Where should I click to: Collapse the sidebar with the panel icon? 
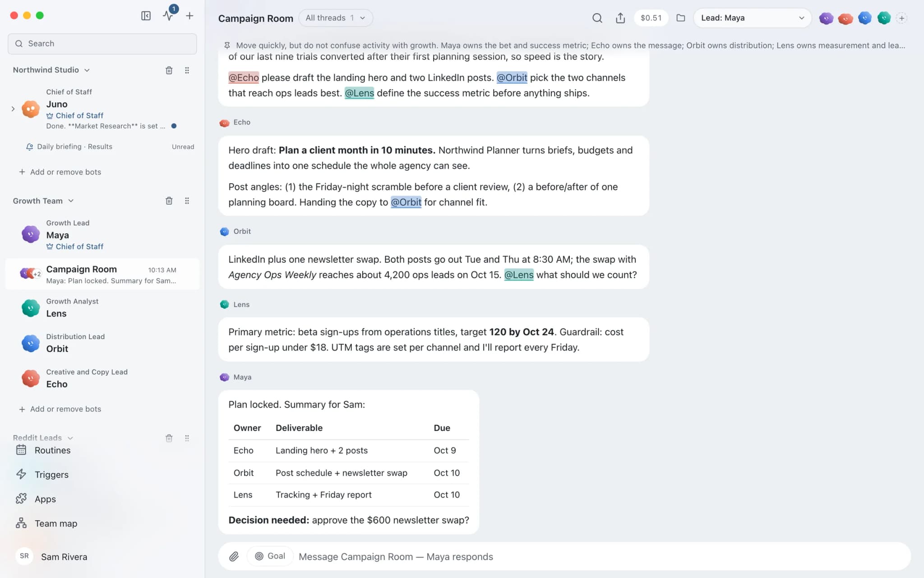[146, 16]
